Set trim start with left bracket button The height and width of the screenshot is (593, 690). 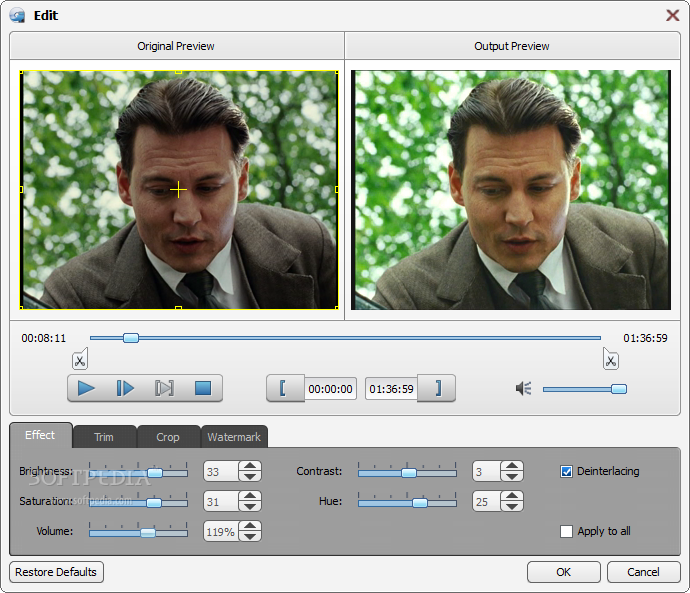[x=284, y=388]
